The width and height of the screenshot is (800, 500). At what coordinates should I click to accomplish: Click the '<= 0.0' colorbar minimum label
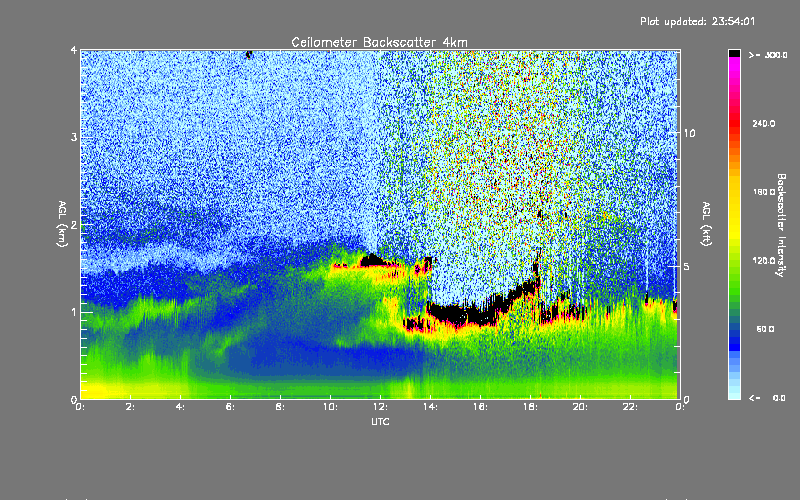tap(767, 398)
